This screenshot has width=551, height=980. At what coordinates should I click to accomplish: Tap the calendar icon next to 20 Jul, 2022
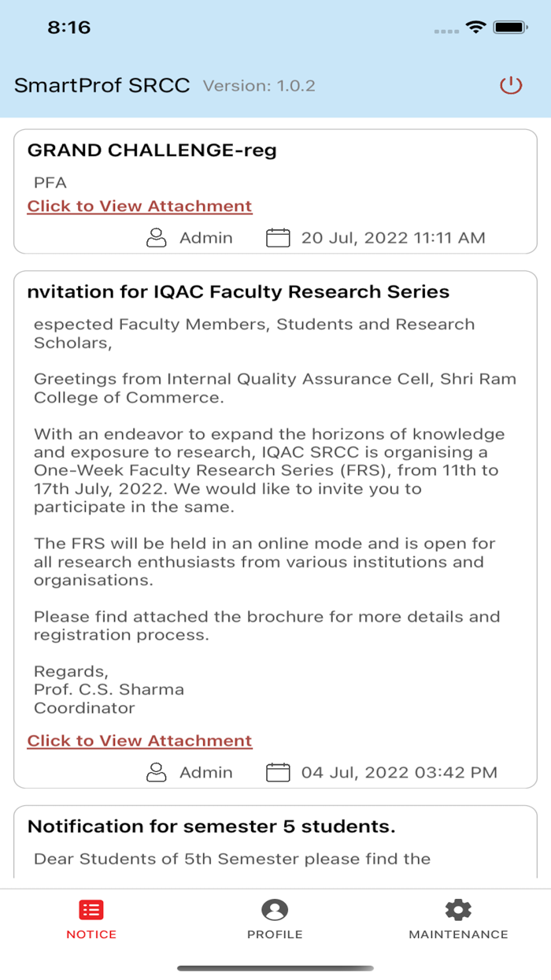(278, 237)
